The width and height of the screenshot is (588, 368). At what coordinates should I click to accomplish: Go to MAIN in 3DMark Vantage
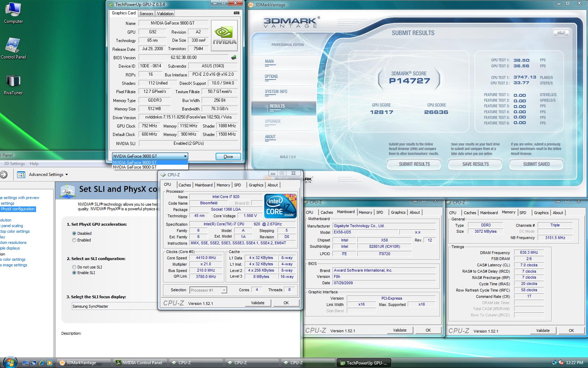click(x=269, y=61)
